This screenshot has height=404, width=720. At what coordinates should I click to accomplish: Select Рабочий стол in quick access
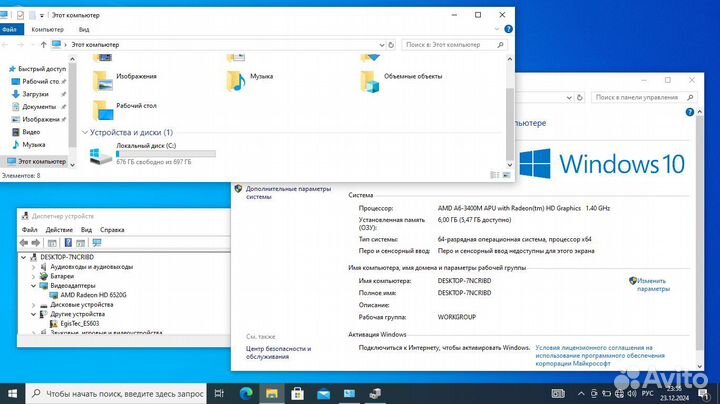38,81
